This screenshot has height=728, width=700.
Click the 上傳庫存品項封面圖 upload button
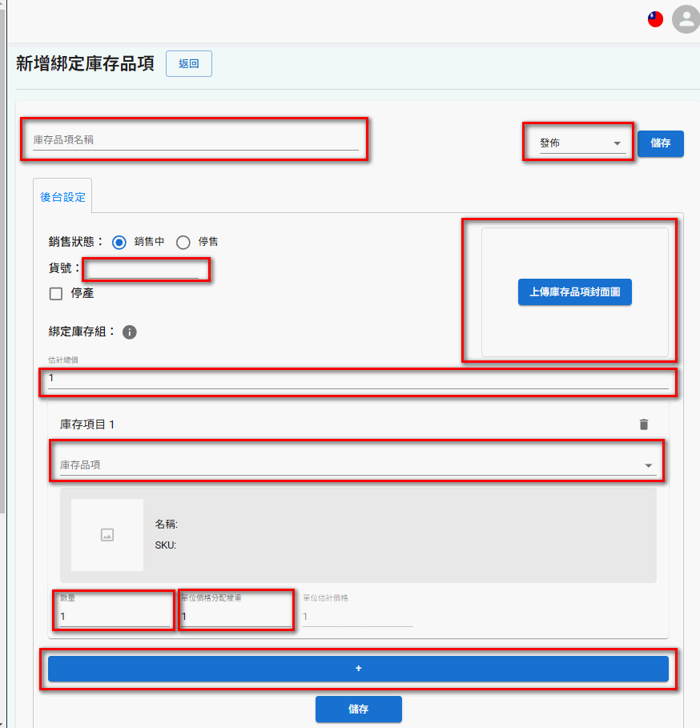[x=574, y=292]
